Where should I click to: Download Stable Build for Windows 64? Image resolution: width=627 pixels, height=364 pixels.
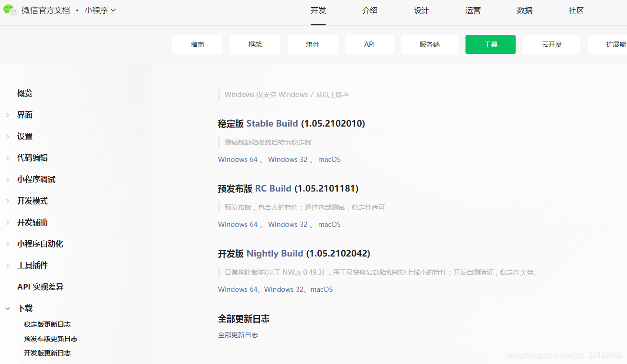coord(238,160)
